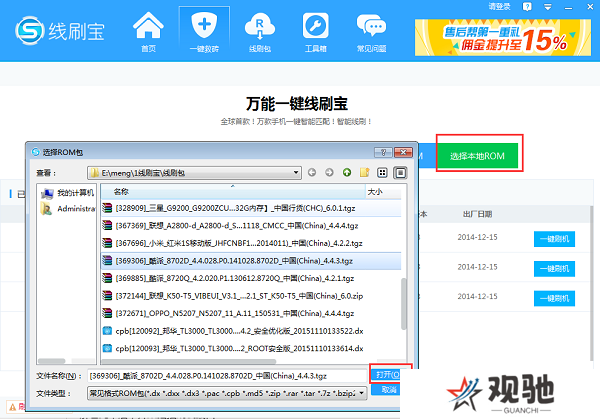Image resolution: width=600 pixels, height=419 pixels.
Task: Select the cpb[120092] 邦华 TL3000 dx file
Action: (251, 331)
